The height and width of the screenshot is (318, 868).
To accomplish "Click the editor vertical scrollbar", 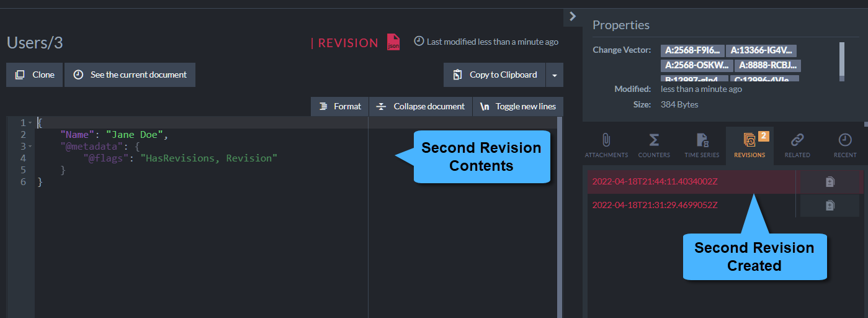I will pyautogui.click(x=559, y=216).
